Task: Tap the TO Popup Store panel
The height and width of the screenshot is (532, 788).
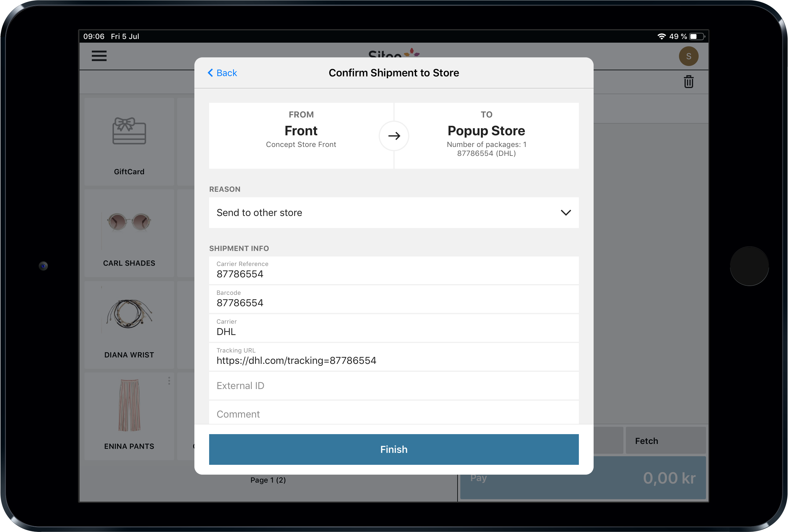Action: (x=486, y=136)
